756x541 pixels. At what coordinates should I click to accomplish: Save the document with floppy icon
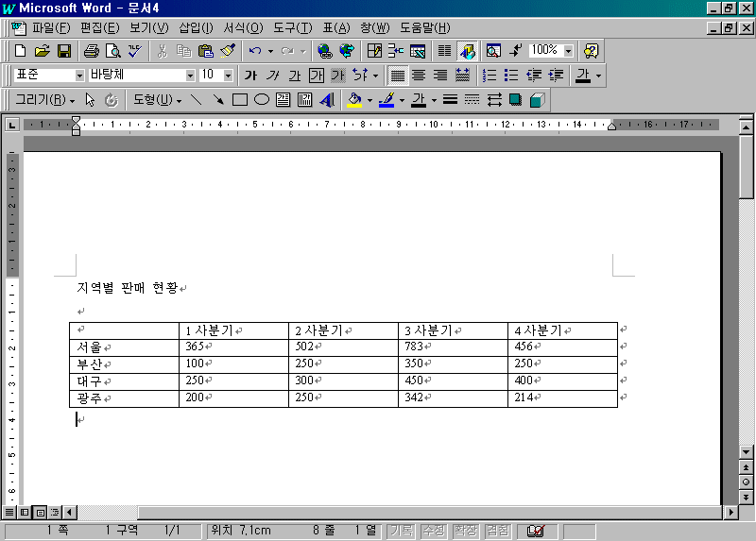click(64, 51)
